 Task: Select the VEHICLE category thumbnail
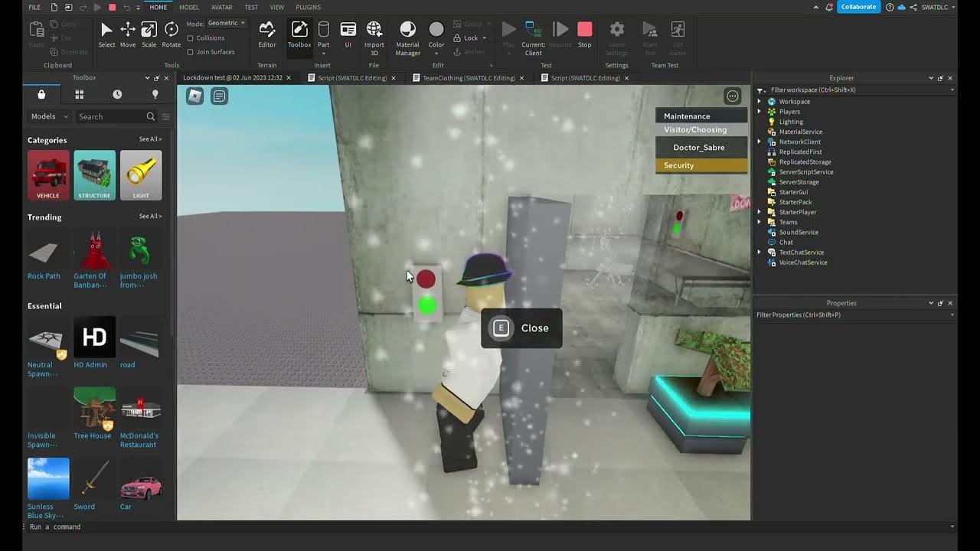pos(48,175)
